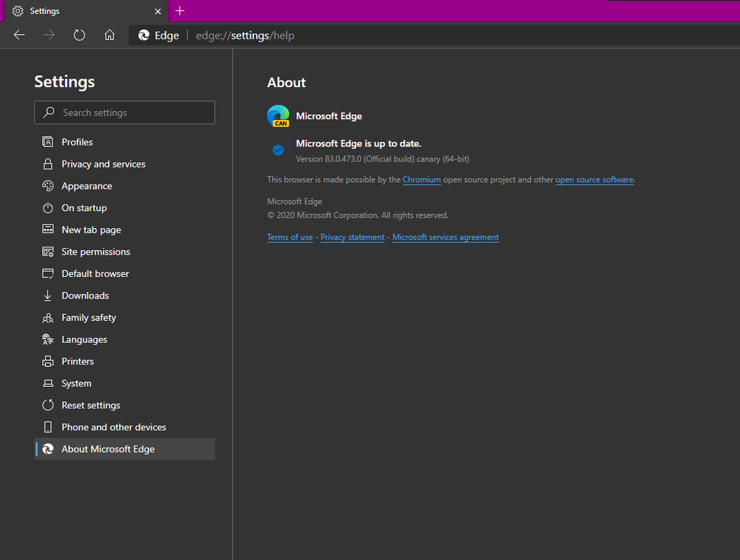This screenshot has height=560, width=740.
Task: Click the Profiles icon in sidebar
Action: point(47,142)
